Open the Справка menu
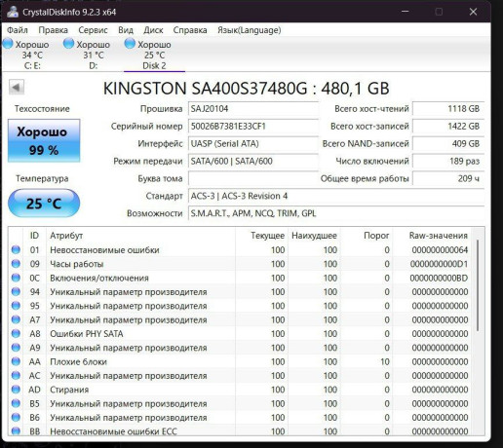Image resolution: width=503 pixels, height=448 pixels. [x=190, y=30]
